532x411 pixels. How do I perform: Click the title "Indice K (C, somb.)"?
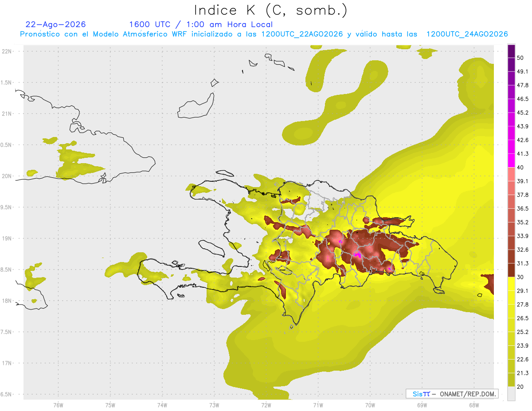tap(271, 11)
